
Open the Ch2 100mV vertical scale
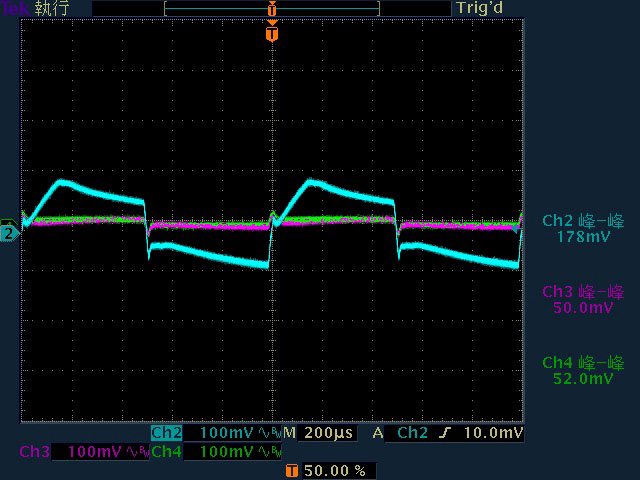(227, 433)
